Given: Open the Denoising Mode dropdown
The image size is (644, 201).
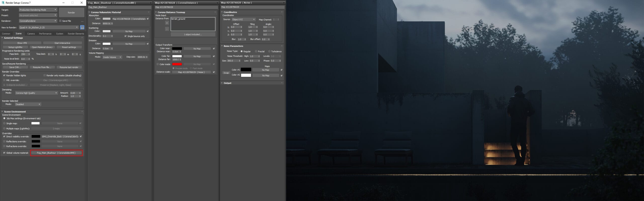Looking at the screenshot, I should pos(36,93).
